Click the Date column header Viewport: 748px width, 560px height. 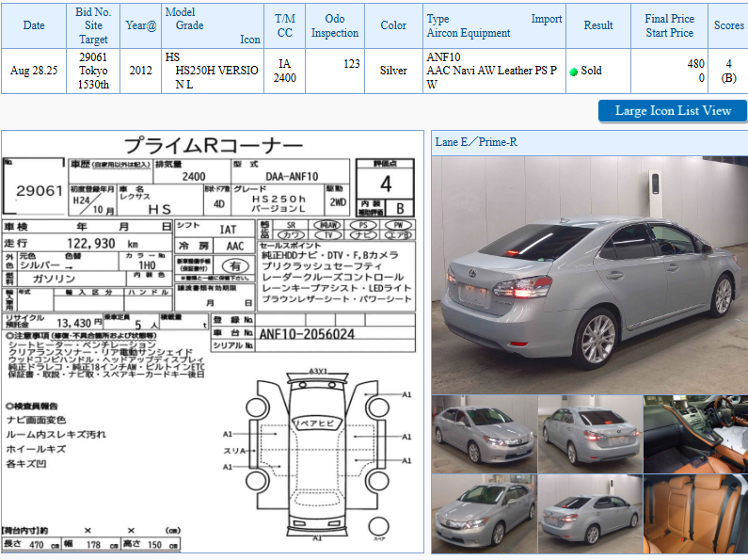pos(34,25)
